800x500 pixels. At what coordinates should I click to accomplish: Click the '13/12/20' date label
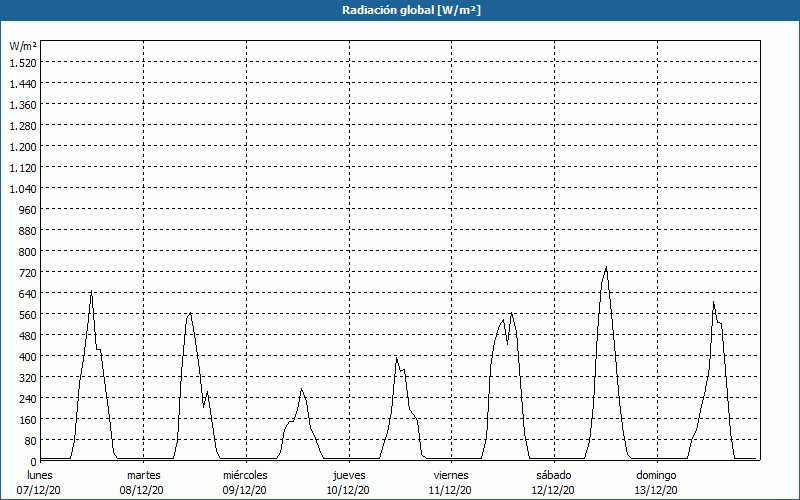[x=656, y=490]
